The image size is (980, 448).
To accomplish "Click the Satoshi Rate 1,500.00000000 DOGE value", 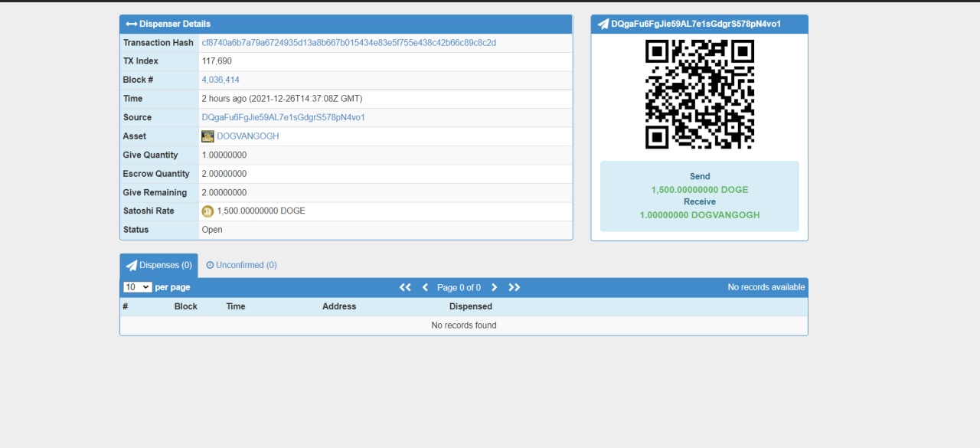I will tap(261, 211).
